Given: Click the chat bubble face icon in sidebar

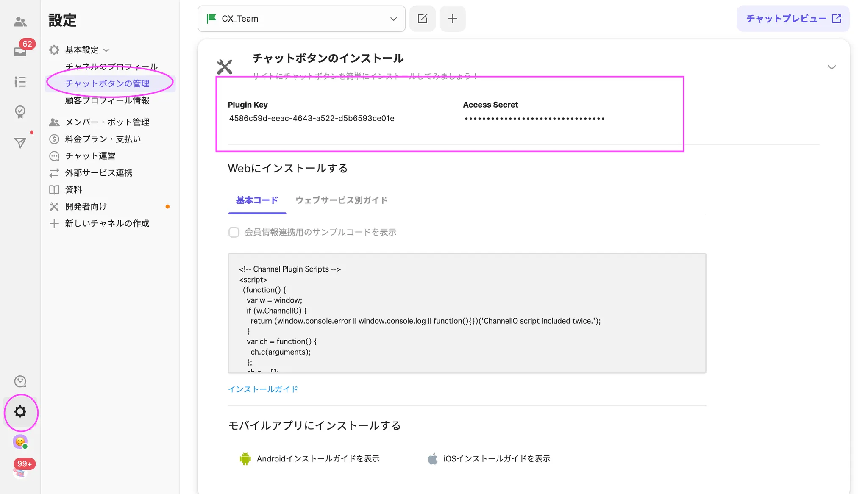Looking at the screenshot, I should [x=20, y=381].
